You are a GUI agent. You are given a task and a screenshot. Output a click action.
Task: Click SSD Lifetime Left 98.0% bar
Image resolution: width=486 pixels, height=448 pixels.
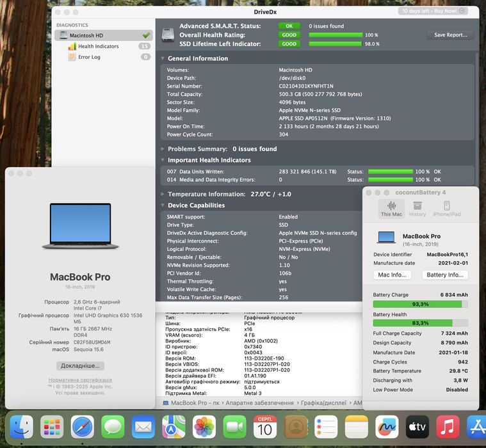coord(336,44)
